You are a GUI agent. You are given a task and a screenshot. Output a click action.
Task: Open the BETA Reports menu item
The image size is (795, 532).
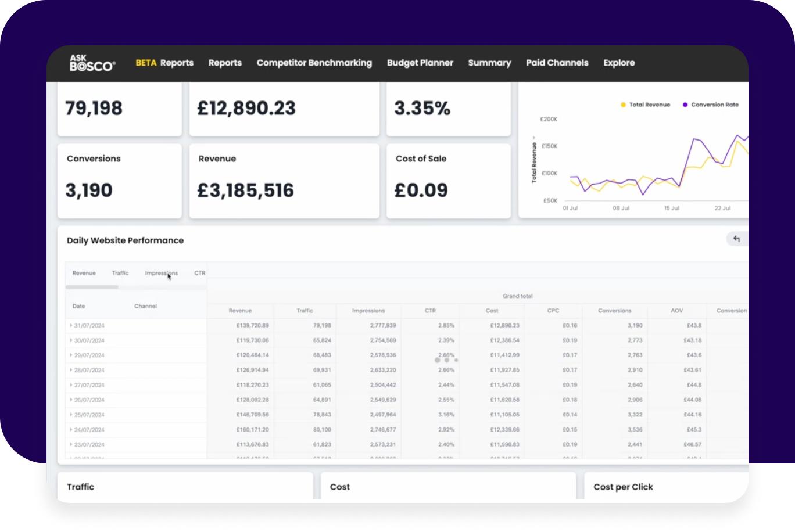[164, 63]
